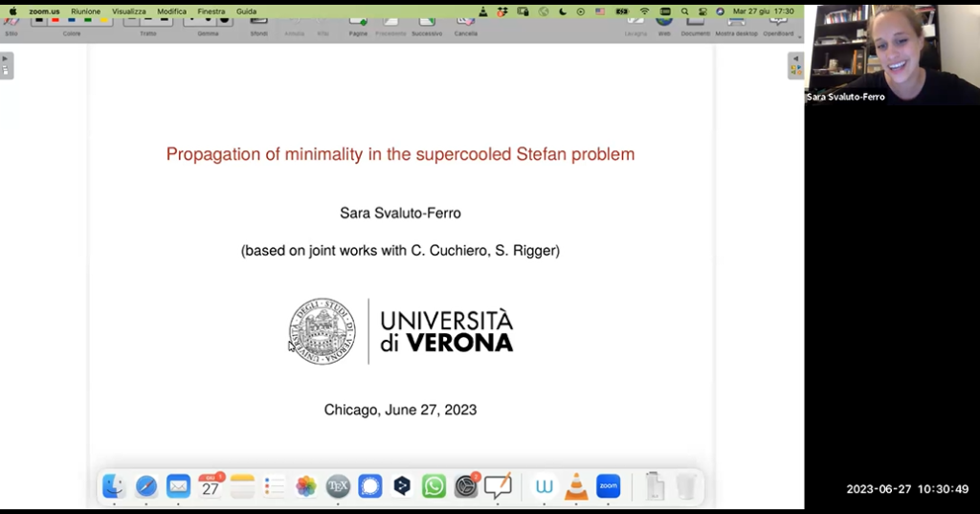Click '(based on joint works with C. Cuchiero, S. Rigger)'
The width and height of the screenshot is (980, 514).
pos(400,250)
